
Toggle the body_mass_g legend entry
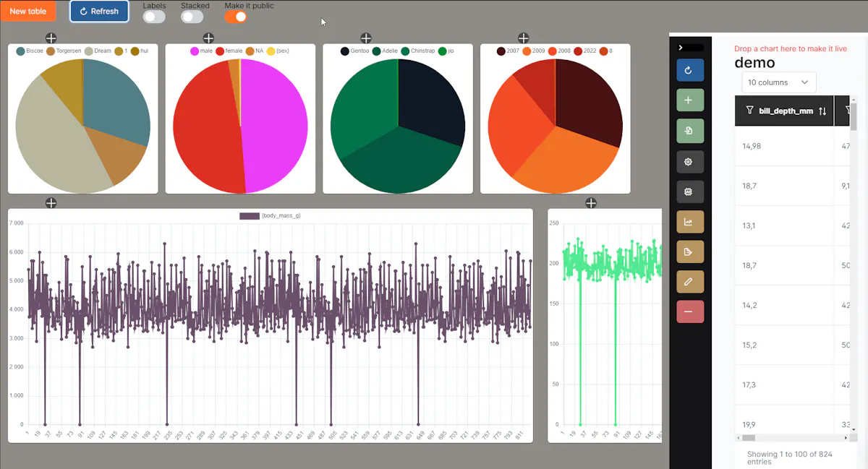[x=271, y=216]
